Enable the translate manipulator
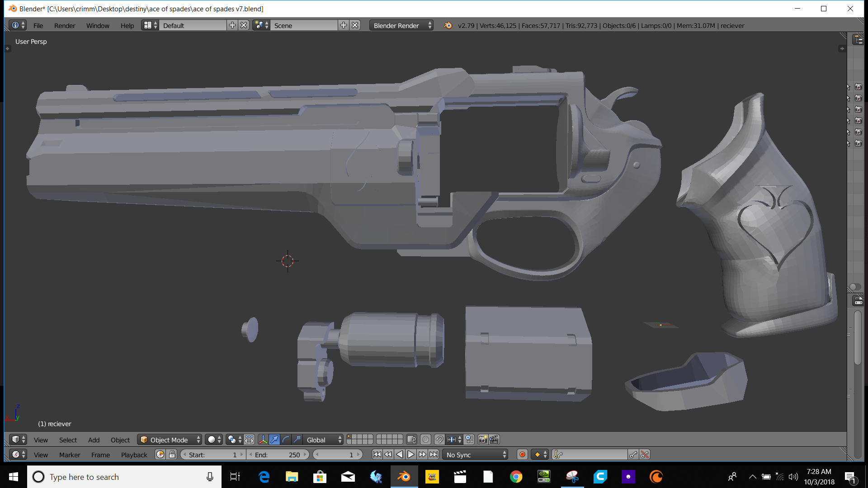 coord(274,440)
